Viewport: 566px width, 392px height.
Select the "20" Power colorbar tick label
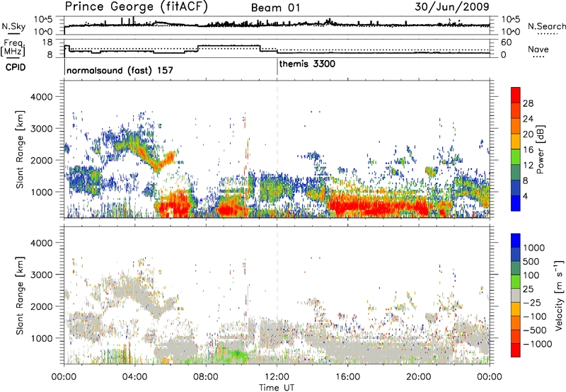click(x=528, y=134)
